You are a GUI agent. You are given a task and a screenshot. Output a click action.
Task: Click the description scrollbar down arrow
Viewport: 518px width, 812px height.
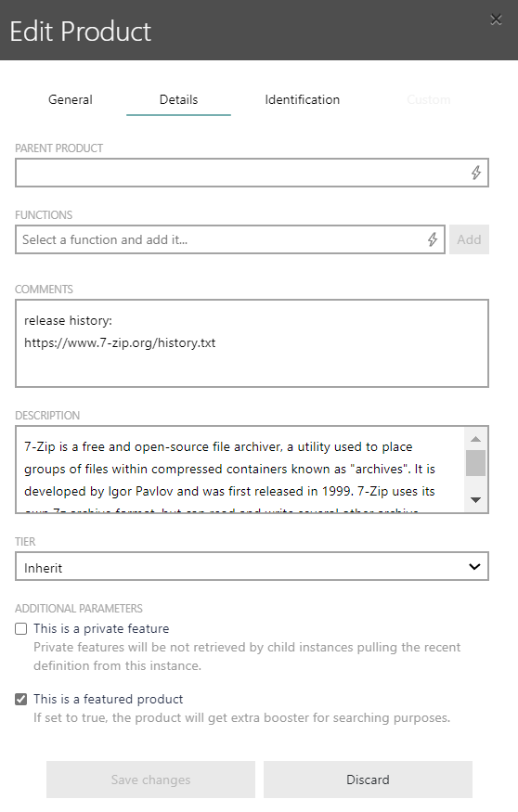click(475, 500)
